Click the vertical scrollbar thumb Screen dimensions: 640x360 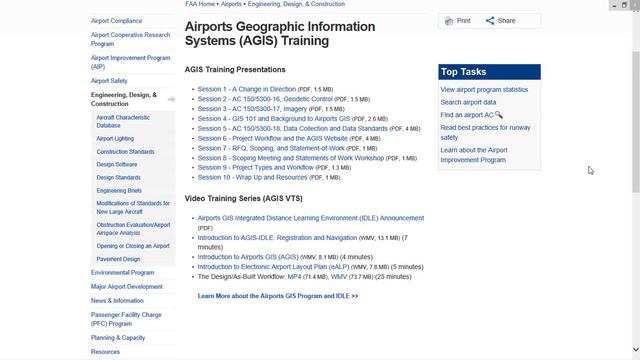(636, 122)
